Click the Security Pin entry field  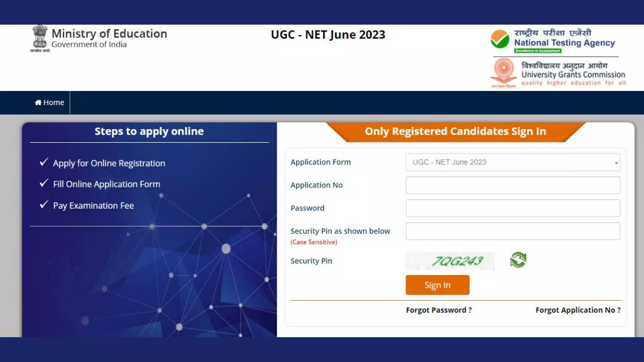point(513,231)
